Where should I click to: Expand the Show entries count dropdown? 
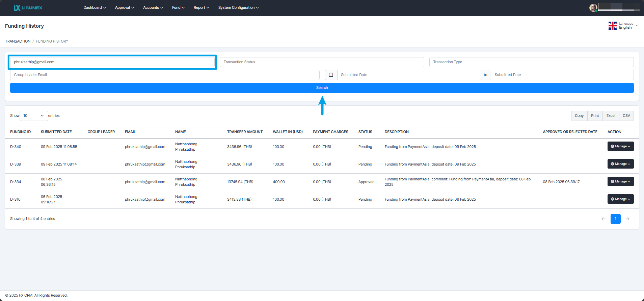[34, 116]
